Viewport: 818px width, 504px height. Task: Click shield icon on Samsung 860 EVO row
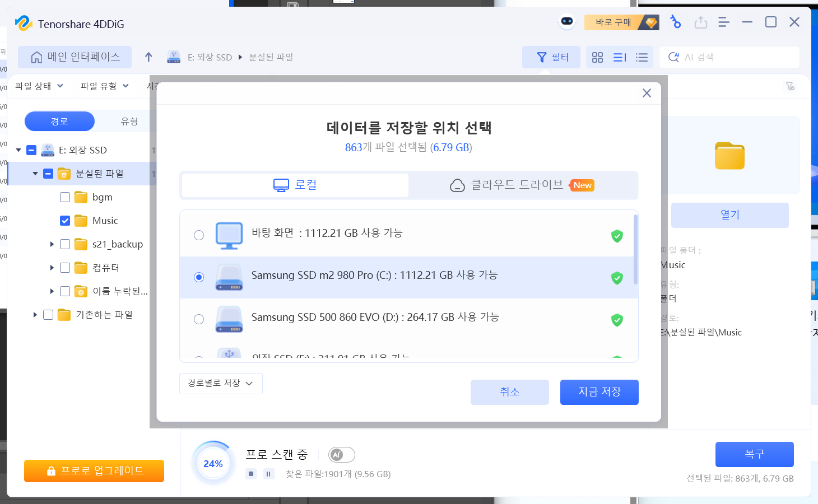pyautogui.click(x=617, y=320)
